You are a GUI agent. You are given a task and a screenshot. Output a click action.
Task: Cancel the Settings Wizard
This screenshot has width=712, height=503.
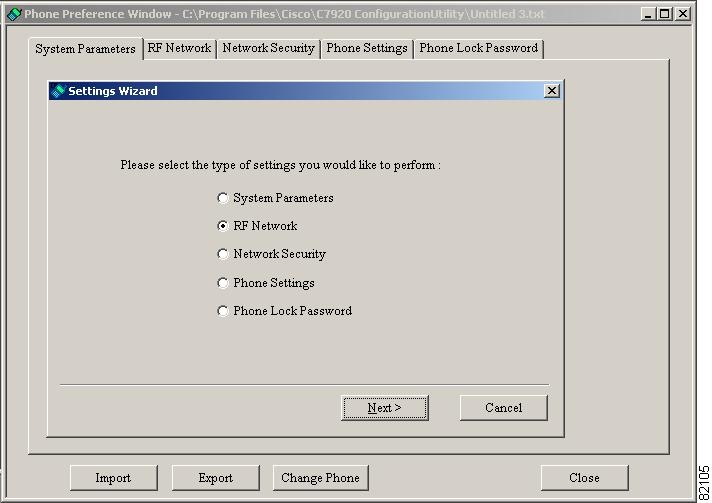pyautogui.click(x=504, y=408)
